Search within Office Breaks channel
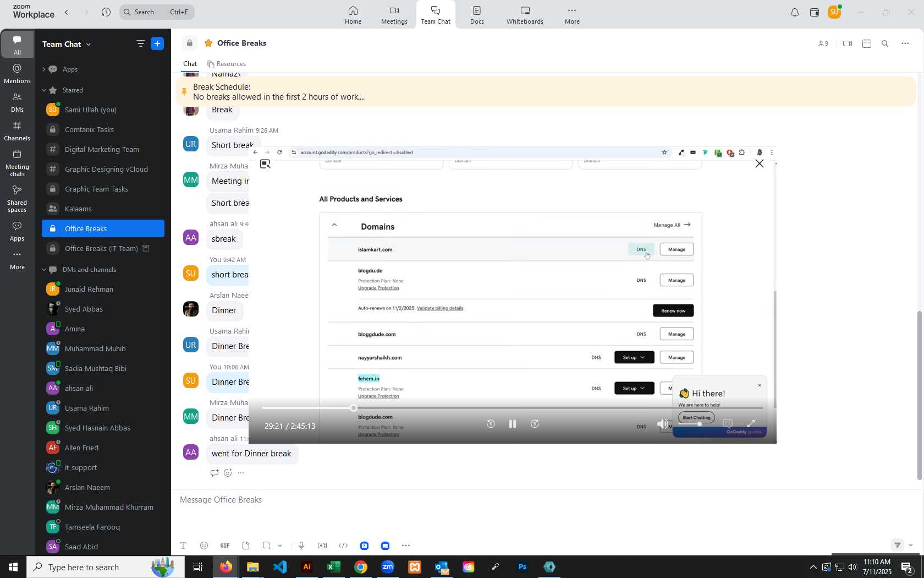Screen dimensions: 924x578 pos(885,43)
